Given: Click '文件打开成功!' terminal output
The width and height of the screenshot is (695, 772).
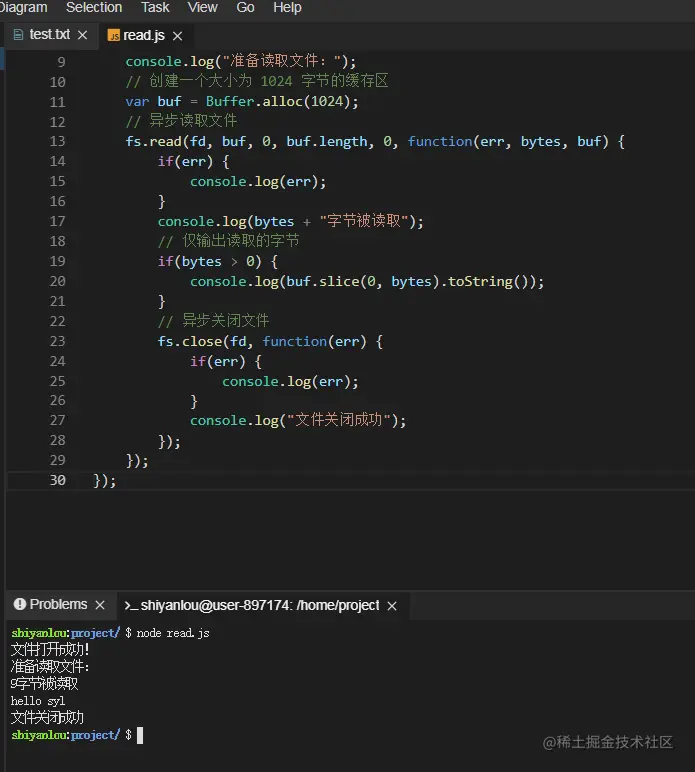Looking at the screenshot, I should [50, 649].
